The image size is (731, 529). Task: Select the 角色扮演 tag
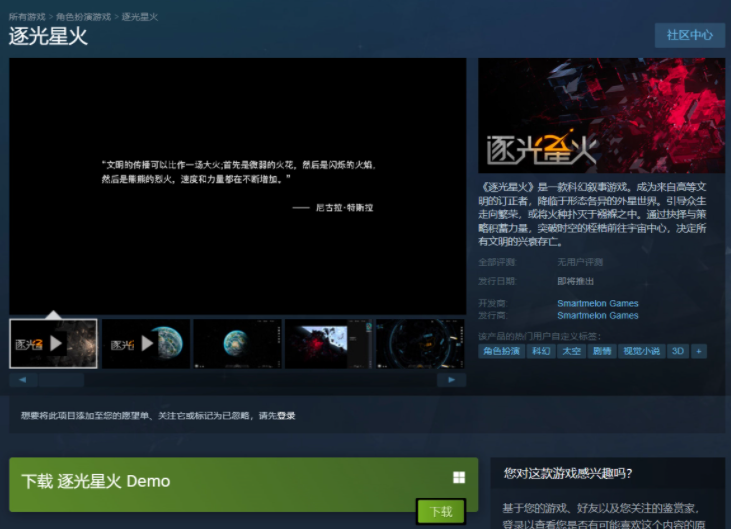(502, 351)
